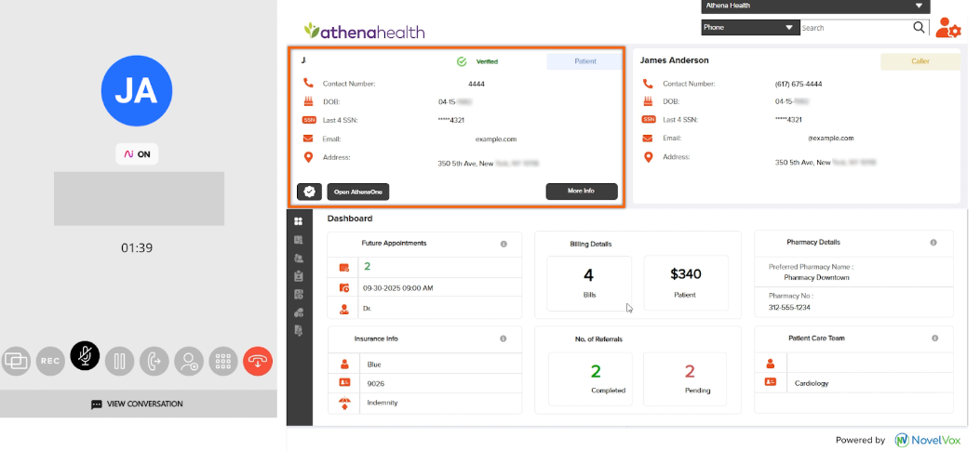Image resolution: width=980 pixels, height=451 pixels.
Task: Click the Open AthenaOne button
Action: (x=358, y=192)
